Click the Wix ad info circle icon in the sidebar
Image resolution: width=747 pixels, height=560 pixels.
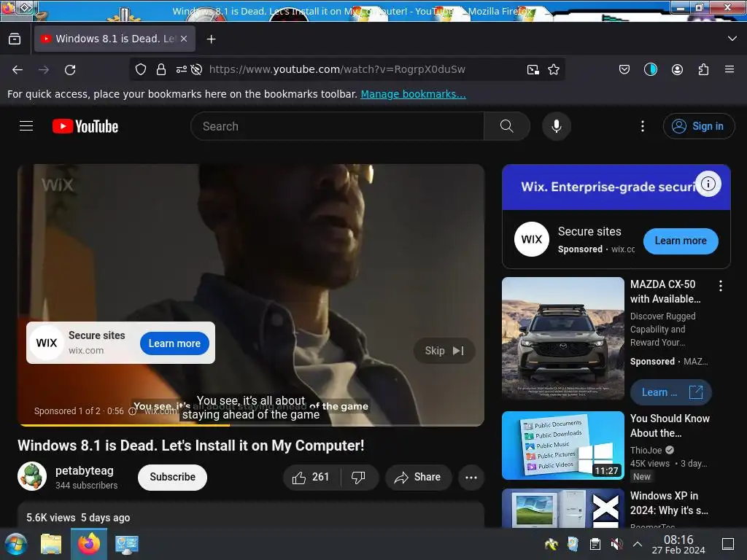708,184
